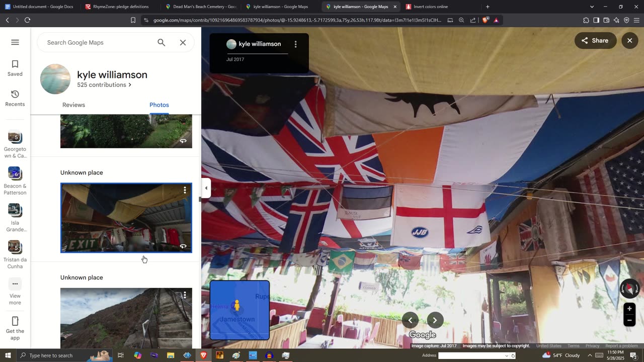Open the Tristan da Cunha recent item
The width and height of the screenshot is (644, 362).
[15, 255]
